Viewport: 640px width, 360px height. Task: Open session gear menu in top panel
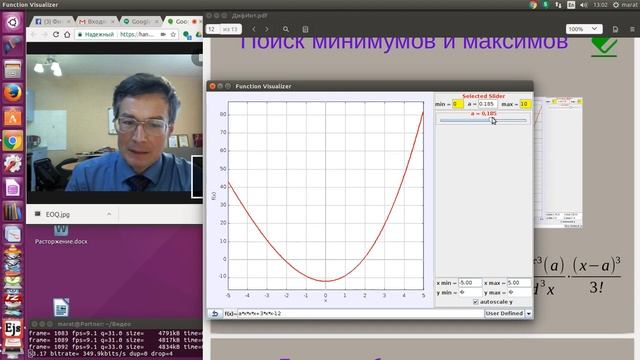[616, 5]
